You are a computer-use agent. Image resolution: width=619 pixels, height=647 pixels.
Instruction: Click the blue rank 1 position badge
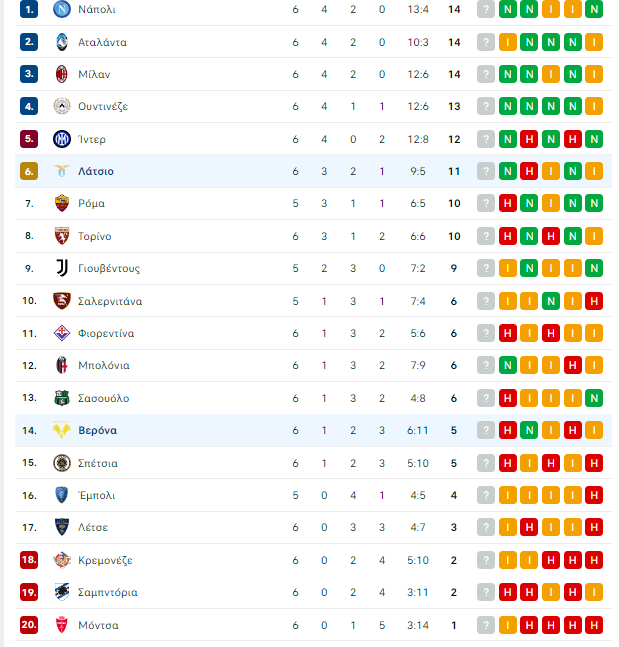[x=29, y=9]
